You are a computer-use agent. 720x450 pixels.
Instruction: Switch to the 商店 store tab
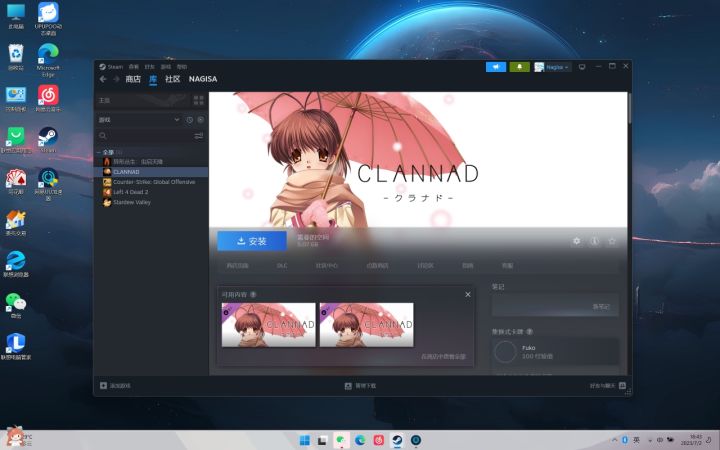(x=133, y=79)
